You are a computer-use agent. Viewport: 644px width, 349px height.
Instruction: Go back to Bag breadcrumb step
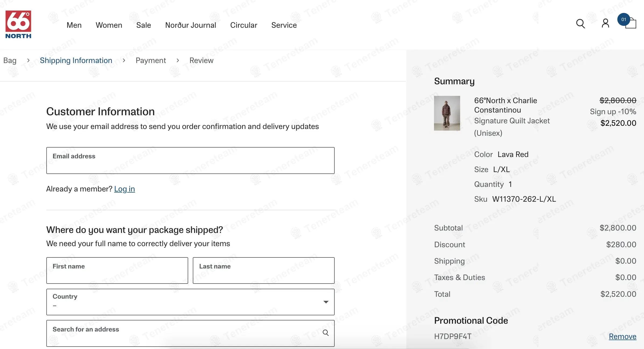pyautogui.click(x=10, y=60)
